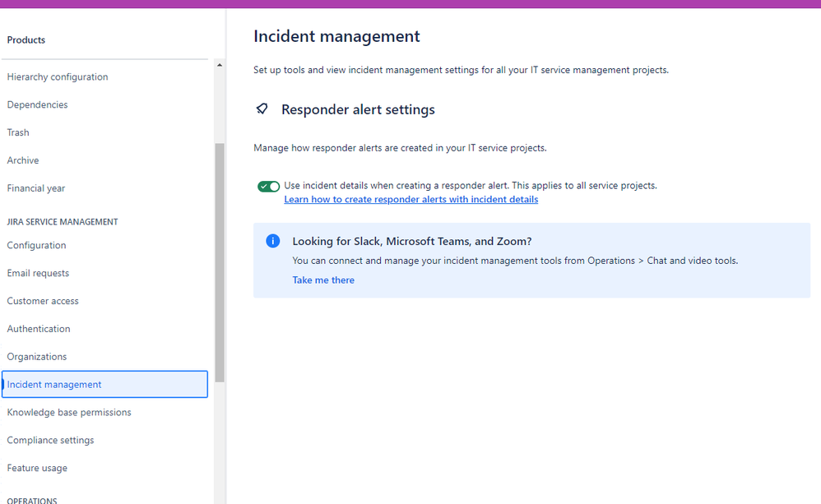Open Hierarchy configuration
Image resolution: width=821 pixels, height=504 pixels.
(x=57, y=76)
